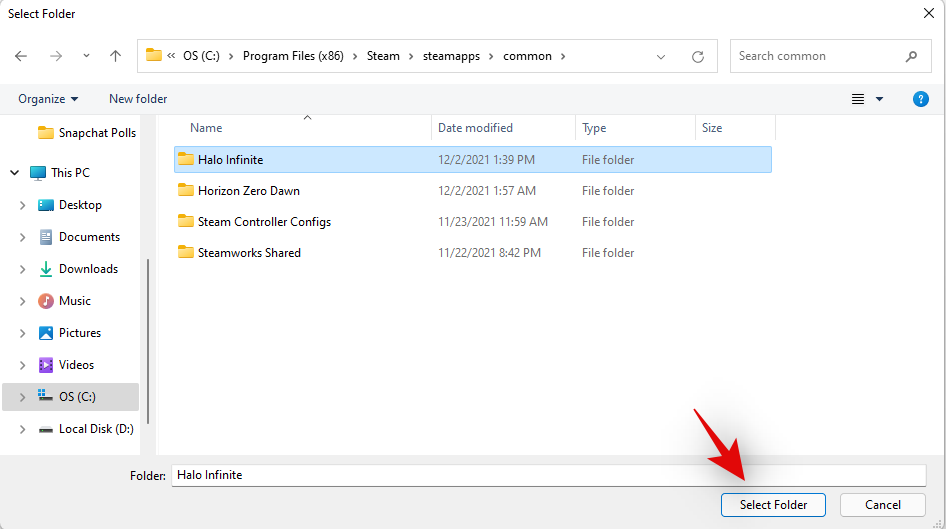Open the view options dropdown arrow
946x529 pixels.
(x=880, y=99)
